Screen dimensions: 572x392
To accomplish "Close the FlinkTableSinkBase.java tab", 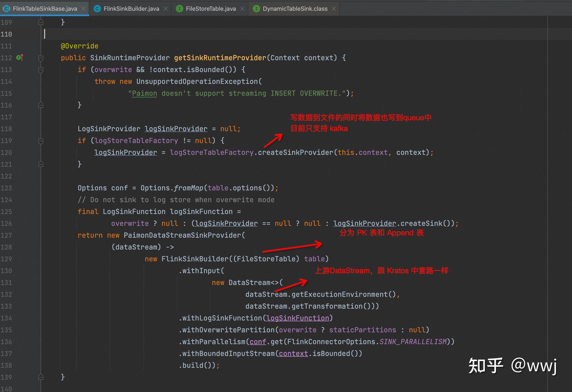I will pos(83,9).
